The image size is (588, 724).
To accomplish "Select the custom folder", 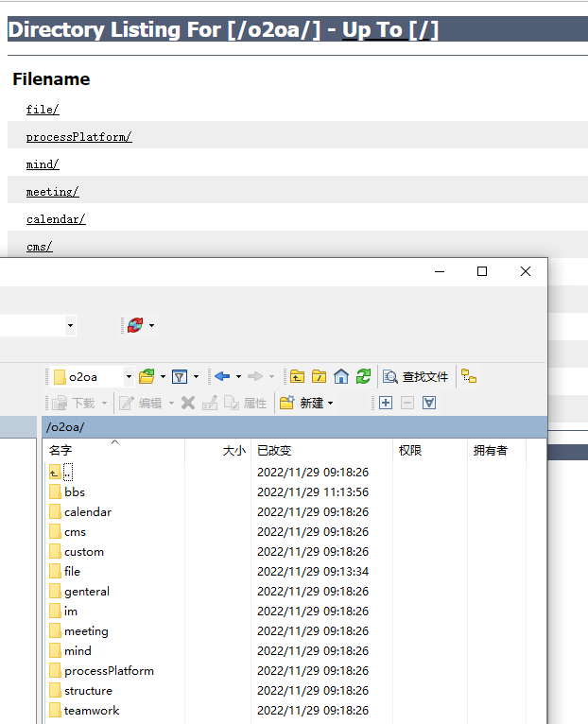I will tap(77, 551).
